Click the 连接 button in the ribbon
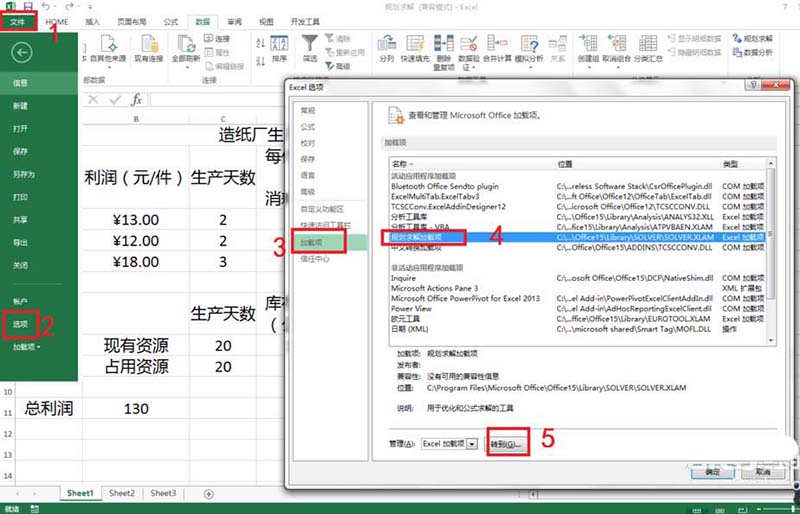The image size is (800, 514). pyautogui.click(x=217, y=38)
